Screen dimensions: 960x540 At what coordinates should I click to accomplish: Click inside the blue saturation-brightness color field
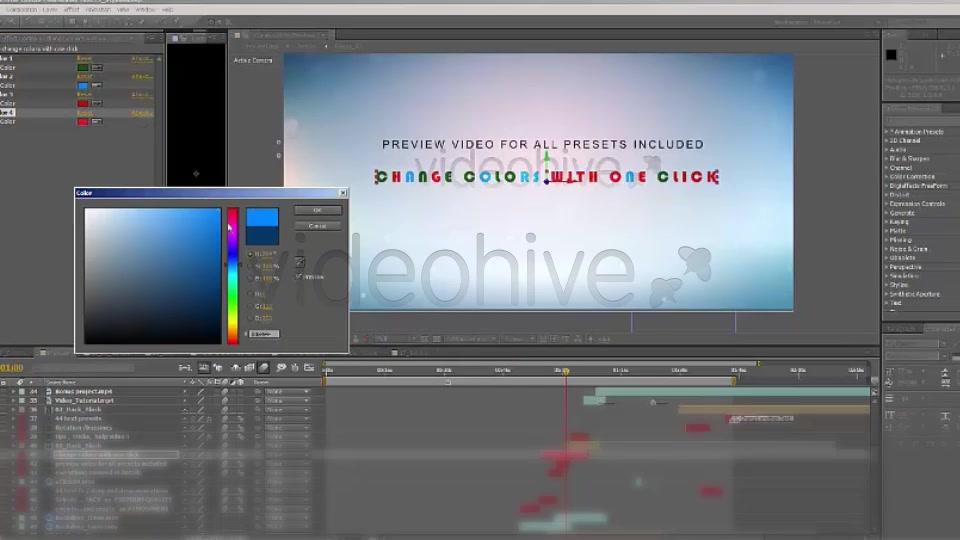coord(152,276)
